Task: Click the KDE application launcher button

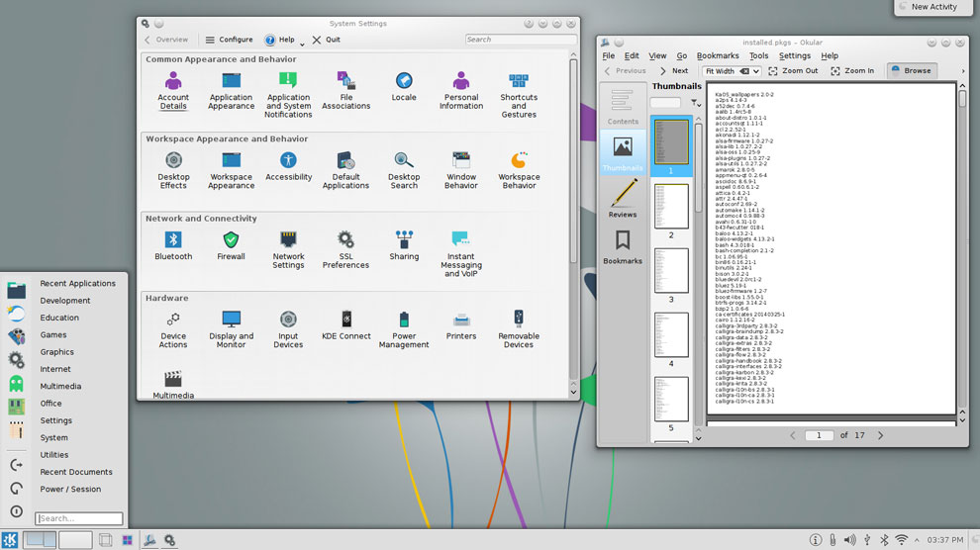Action: click(10, 540)
